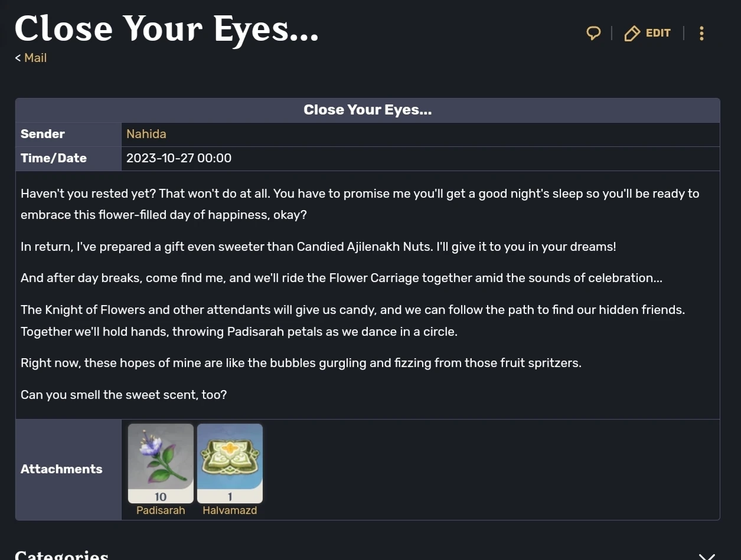
Task: Collapse the Categories section chevron
Action: [706, 555]
